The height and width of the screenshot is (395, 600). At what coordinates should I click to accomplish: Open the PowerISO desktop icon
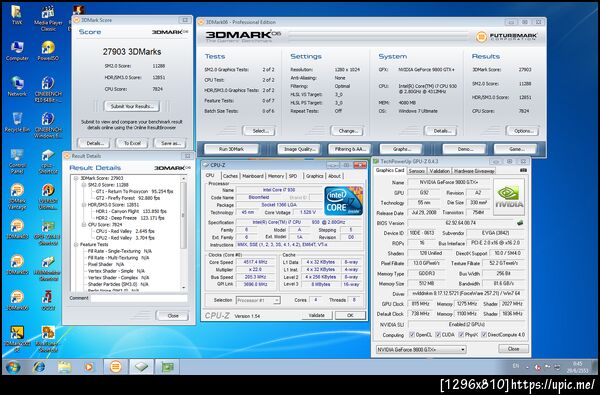(x=48, y=51)
